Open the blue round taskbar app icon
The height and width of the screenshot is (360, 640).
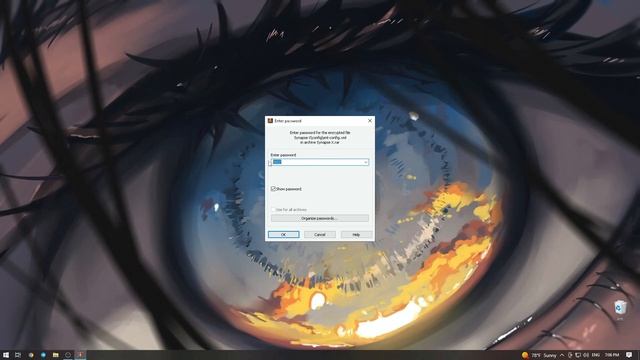pos(43,355)
